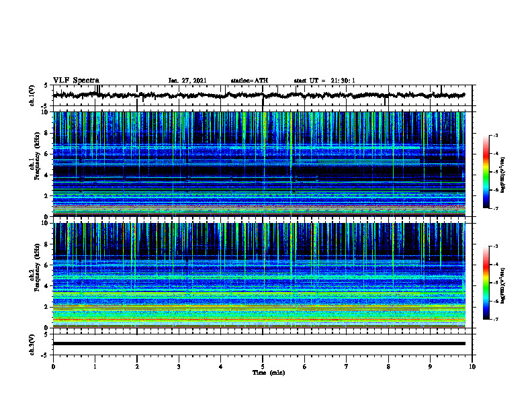The width and height of the screenshot is (532, 411).
Task: Select the ch.2 "Frequency (kHz)" axis label
Action: click(x=37, y=267)
